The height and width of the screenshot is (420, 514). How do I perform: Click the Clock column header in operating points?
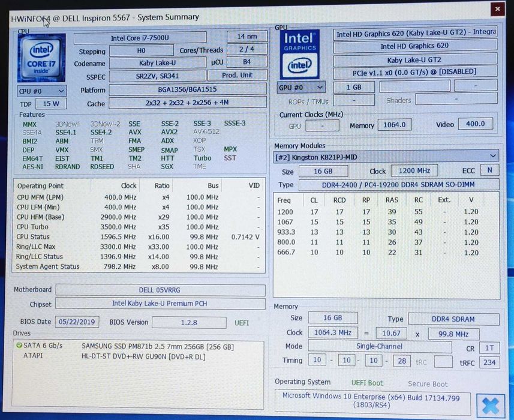[115, 185]
